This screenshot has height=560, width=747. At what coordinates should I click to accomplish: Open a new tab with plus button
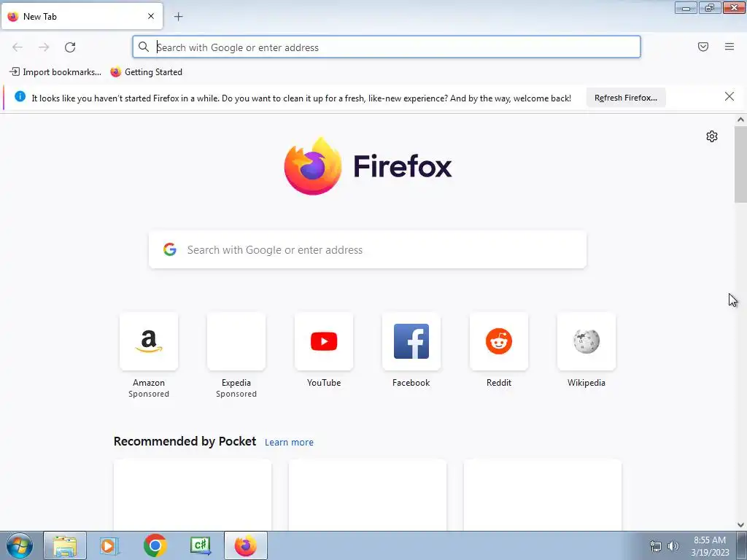click(x=178, y=17)
